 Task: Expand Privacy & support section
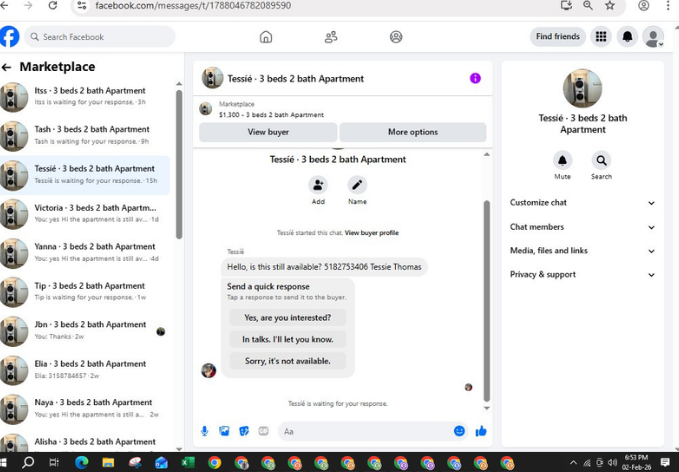[582, 275]
